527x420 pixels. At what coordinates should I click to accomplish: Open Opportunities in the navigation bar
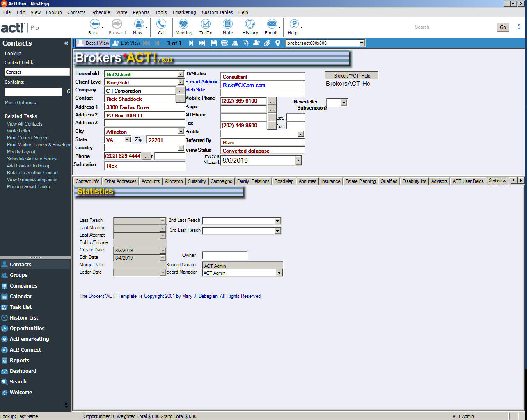coord(27,329)
